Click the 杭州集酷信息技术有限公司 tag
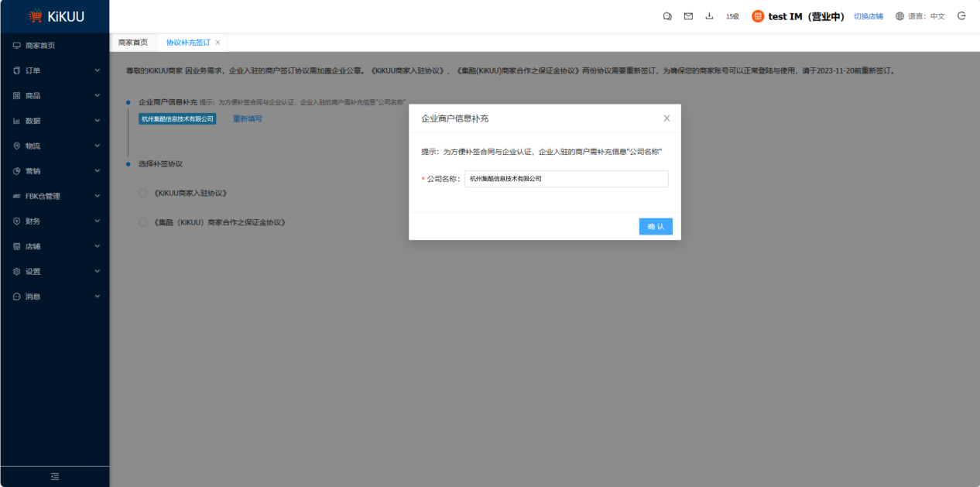Image resolution: width=980 pixels, height=487 pixels. pyautogui.click(x=177, y=119)
